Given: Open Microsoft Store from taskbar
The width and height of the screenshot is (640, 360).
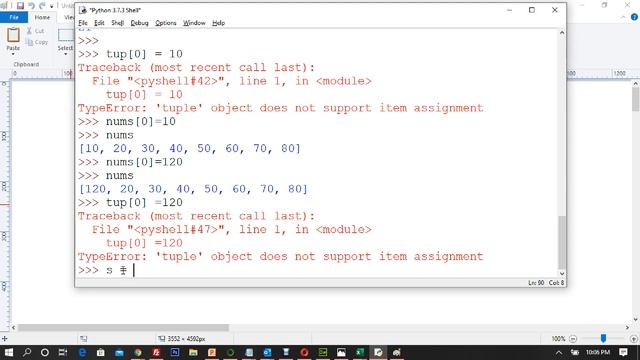Looking at the screenshot, I should pyautogui.click(x=100, y=352).
